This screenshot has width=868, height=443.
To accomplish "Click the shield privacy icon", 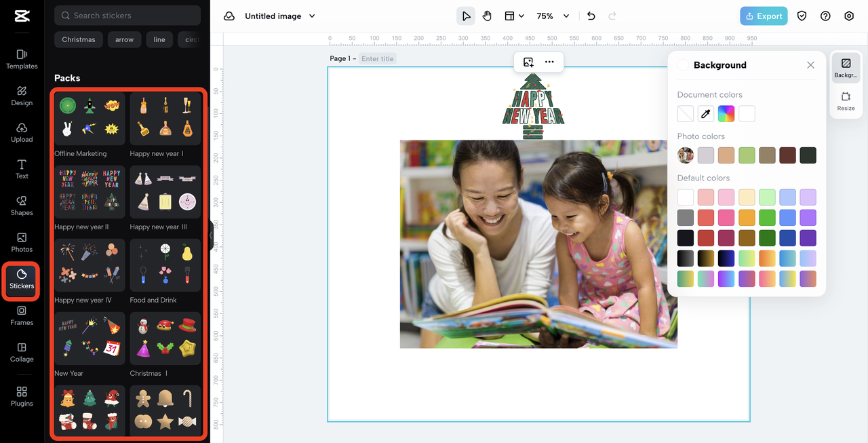I will pos(802,16).
